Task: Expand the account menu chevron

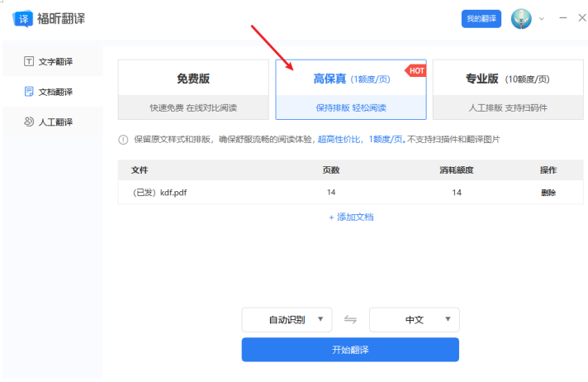Action: [541, 19]
